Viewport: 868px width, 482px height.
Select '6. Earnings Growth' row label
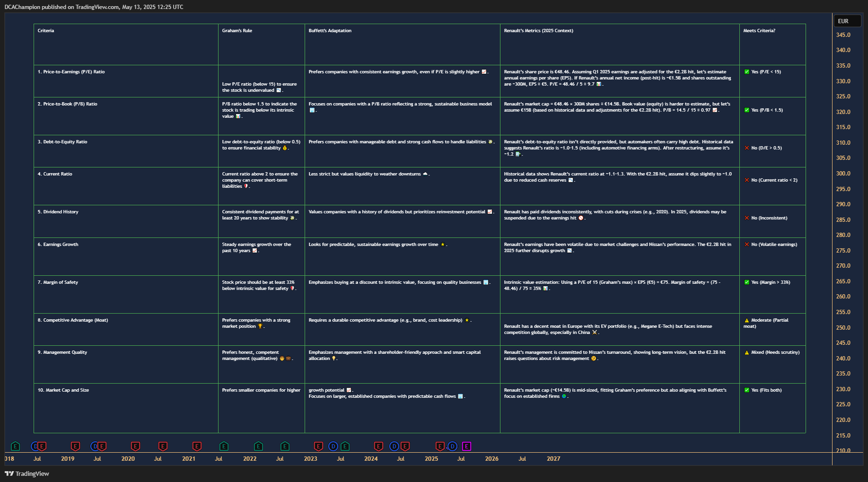pyautogui.click(x=58, y=245)
